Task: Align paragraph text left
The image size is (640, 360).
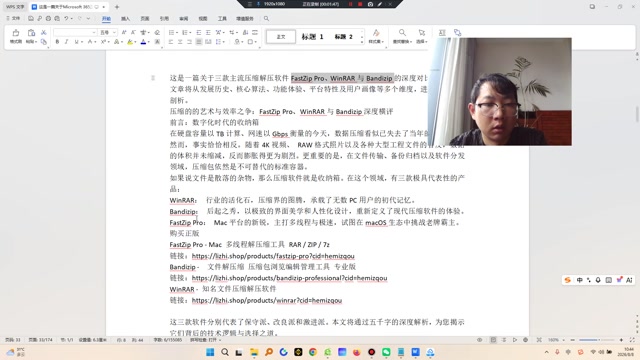Action: (x=171, y=42)
